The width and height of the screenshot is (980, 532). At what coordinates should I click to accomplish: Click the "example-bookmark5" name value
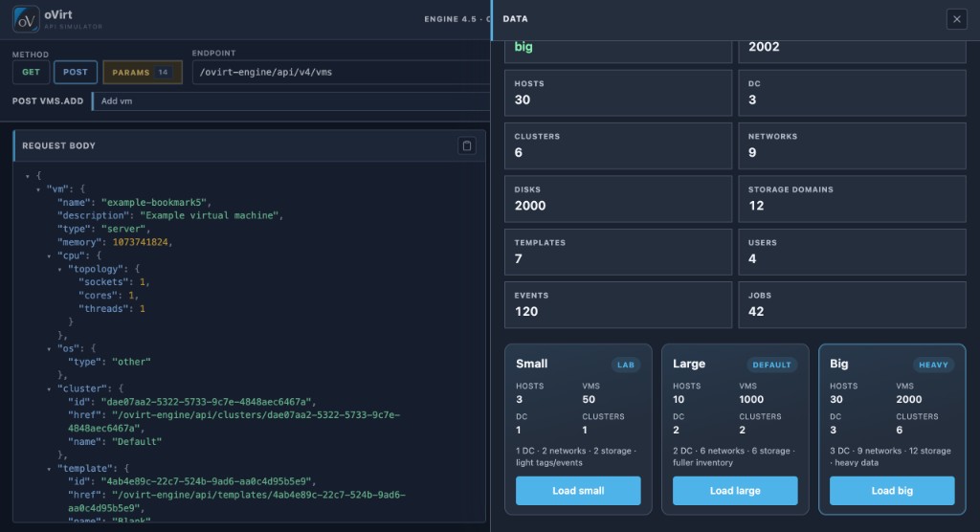click(154, 203)
